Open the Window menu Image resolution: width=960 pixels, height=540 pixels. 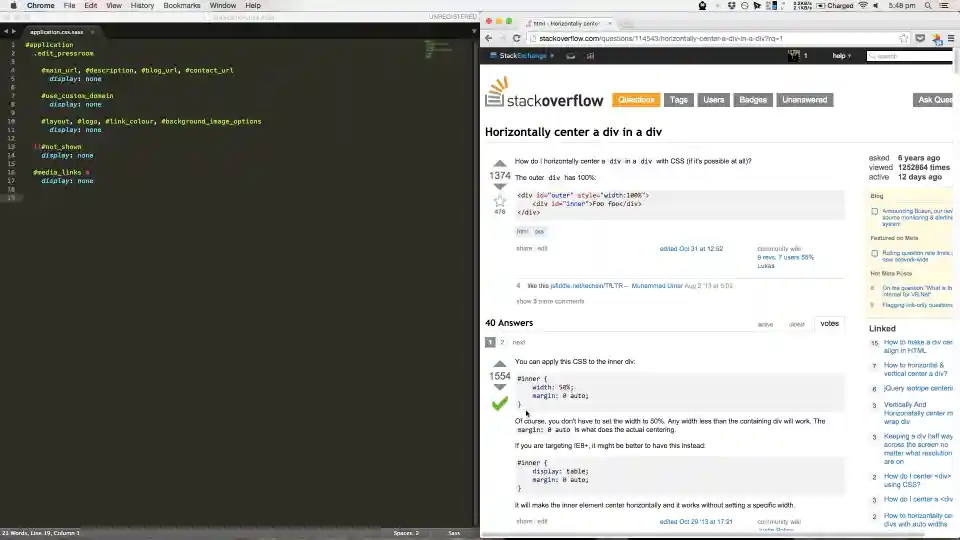223,6
